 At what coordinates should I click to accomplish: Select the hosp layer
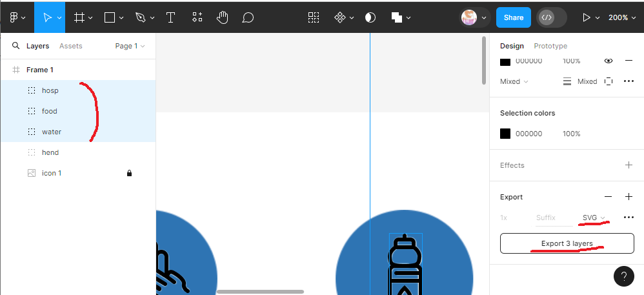pyautogui.click(x=78, y=90)
